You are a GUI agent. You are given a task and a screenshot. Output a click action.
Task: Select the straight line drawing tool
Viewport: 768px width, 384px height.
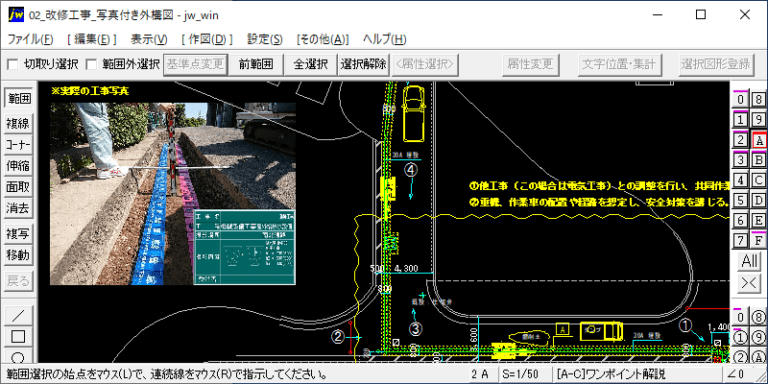click(x=19, y=315)
